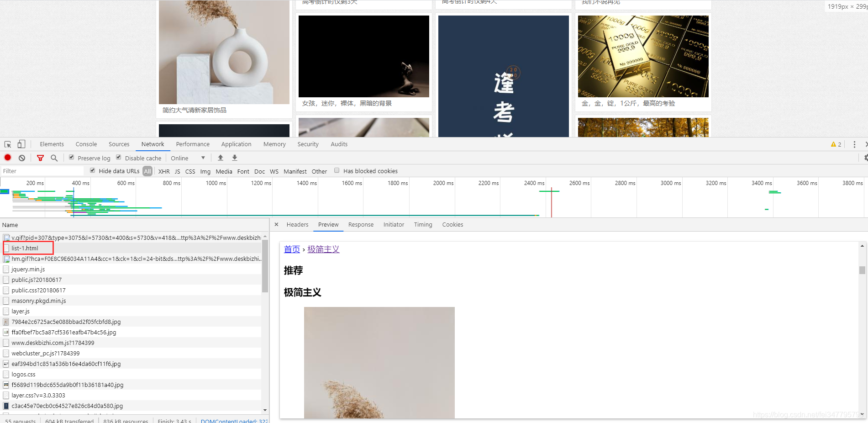Import a HAR file using the upload icon
The height and width of the screenshot is (423, 868).
[x=221, y=158]
